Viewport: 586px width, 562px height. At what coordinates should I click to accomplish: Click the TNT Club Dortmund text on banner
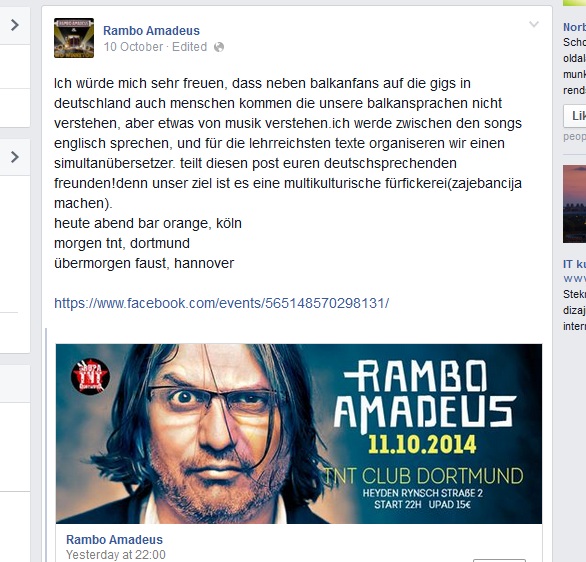423,476
